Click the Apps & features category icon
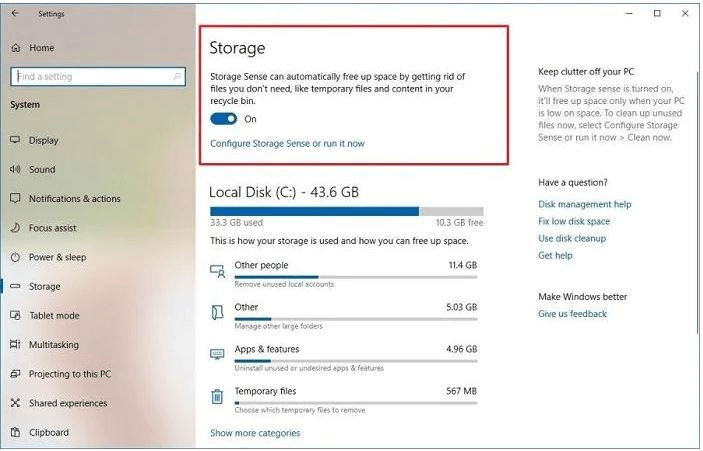This screenshot has height=451, width=703. click(217, 354)
